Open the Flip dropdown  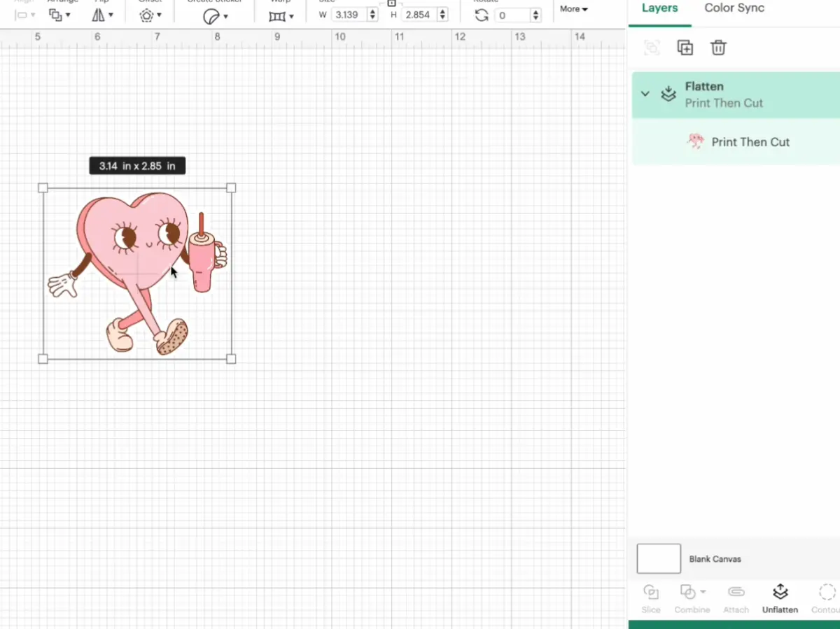point(103,15)
